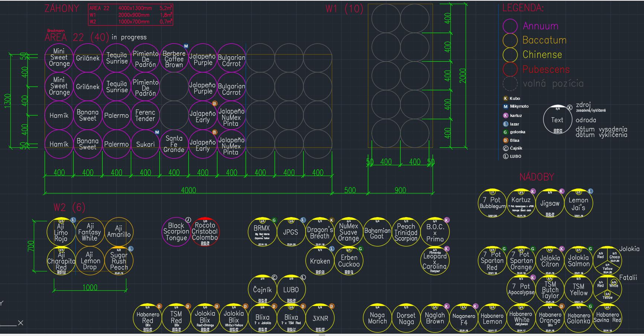Click the green golonka legend badge
The image size is (644, 336).
(505, 132)
